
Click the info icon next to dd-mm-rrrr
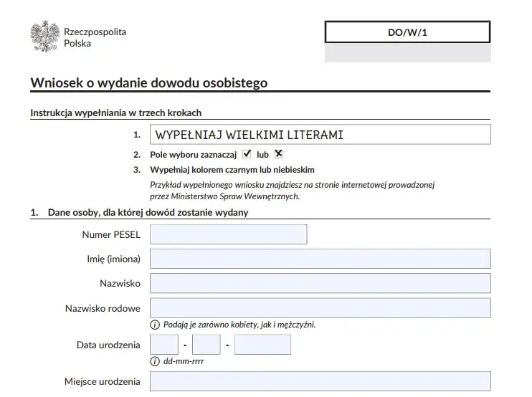pyautogui.click(x=155, y=361)
